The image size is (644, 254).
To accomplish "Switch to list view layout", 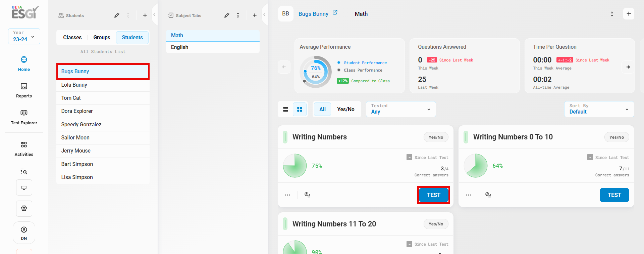I will [x=285, y=110].
